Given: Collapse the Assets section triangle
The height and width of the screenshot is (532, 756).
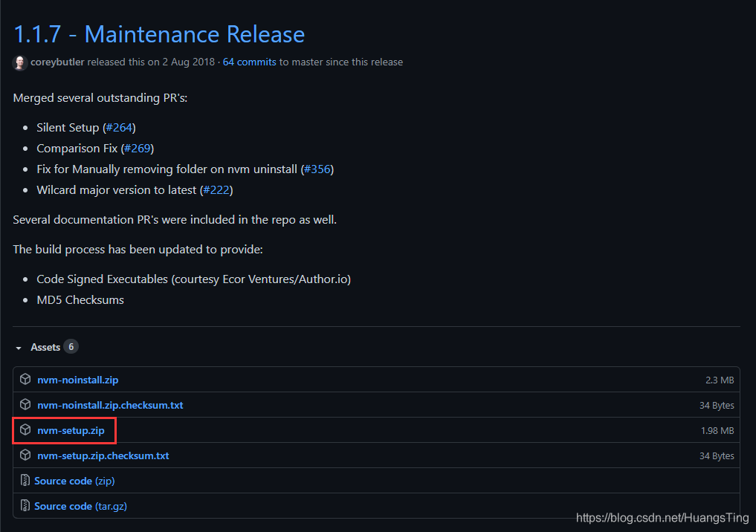Looking at the screenshot, I should point(19,348).
